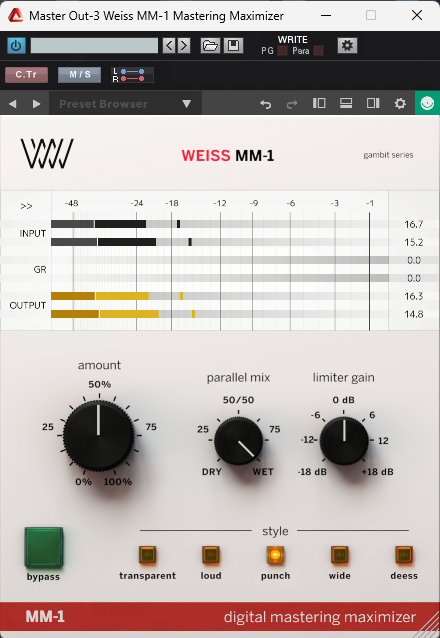Click the M / S button
Image resolution: width=440 pixels, height=638 pixels.
(x=79, y=75)
